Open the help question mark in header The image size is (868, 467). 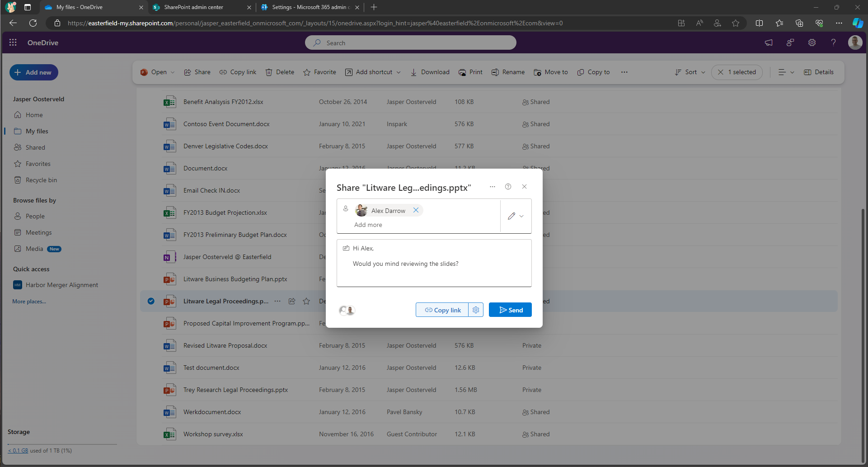(x=833, y=42)
